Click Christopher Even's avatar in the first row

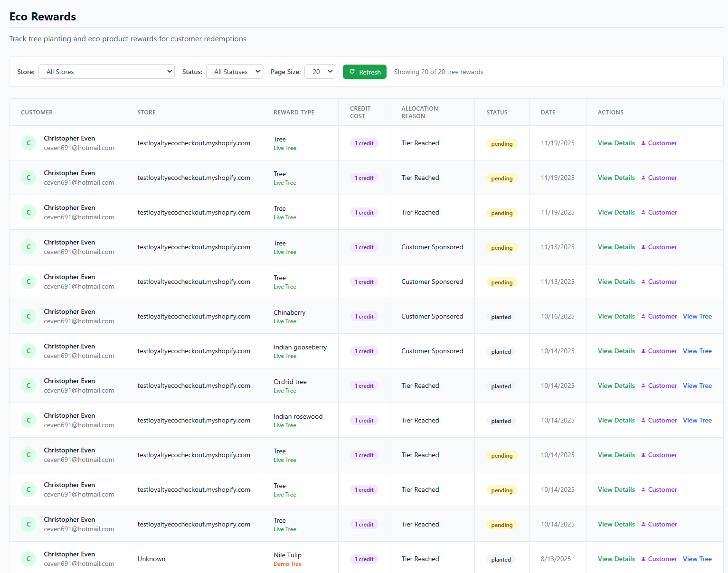(28, 143)
